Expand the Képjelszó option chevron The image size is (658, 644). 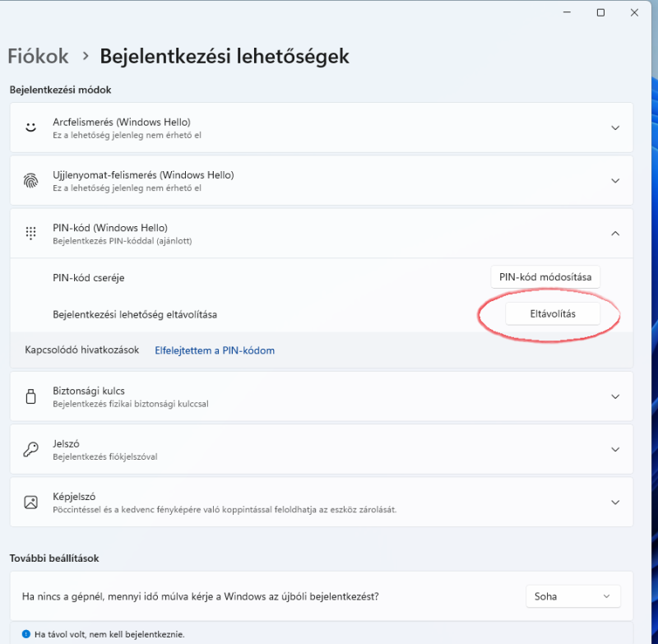coord(615,503)
